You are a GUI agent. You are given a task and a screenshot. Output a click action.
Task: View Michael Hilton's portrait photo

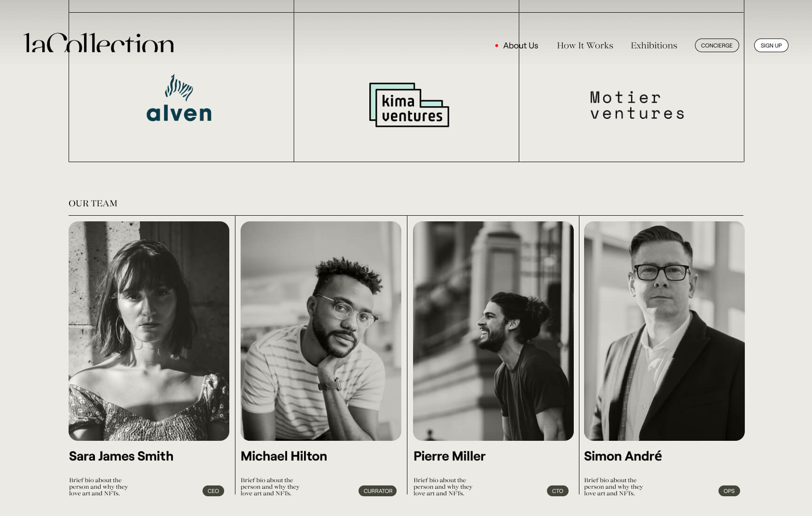[x=321, y=331]
